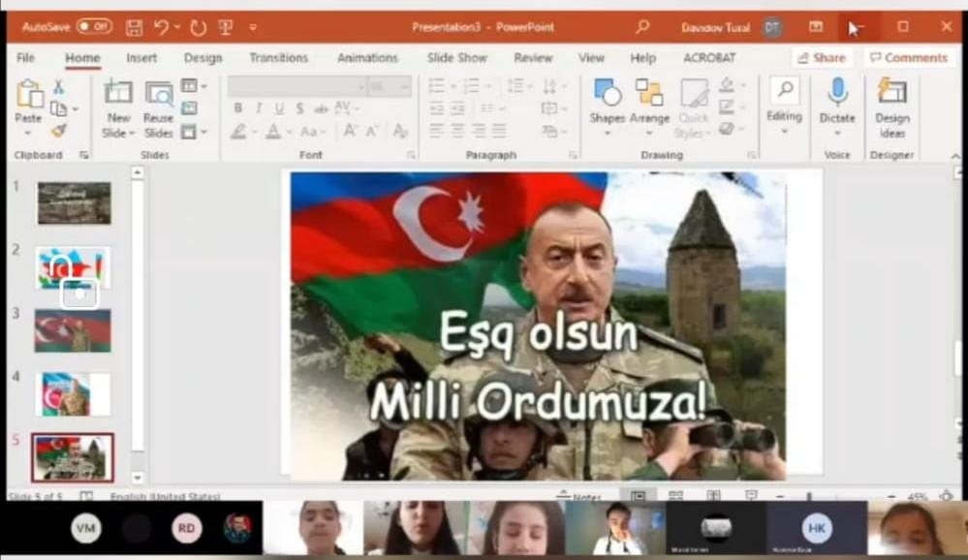This screenshot has height=560, width=968.
Task: Toggle Strikethrough formatting
Action: coord(321,109)
